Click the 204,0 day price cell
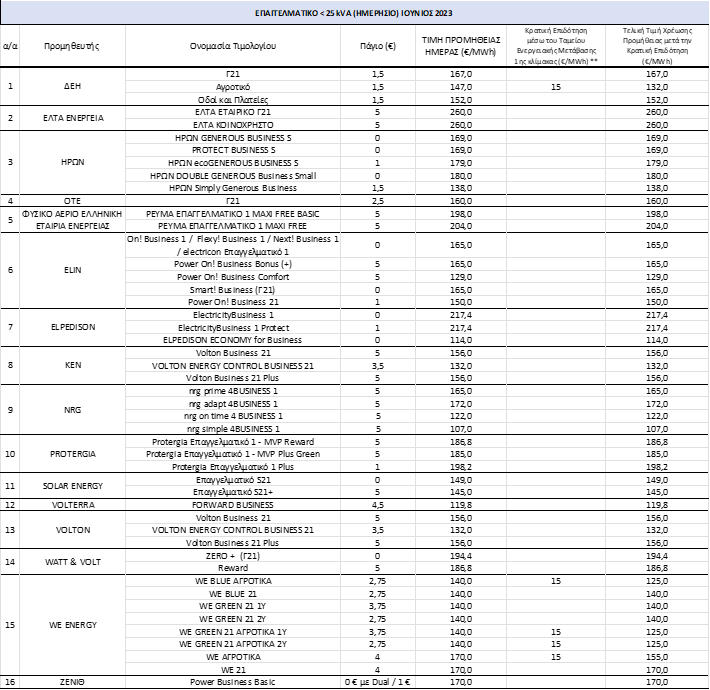The image size is (710, 690). (x=461, y=226)
